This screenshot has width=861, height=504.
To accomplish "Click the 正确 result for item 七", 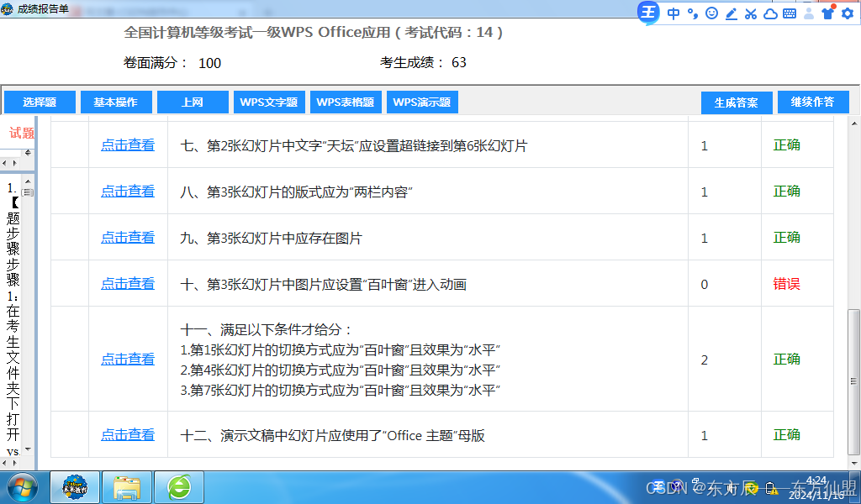I will [x=787, y=145].
